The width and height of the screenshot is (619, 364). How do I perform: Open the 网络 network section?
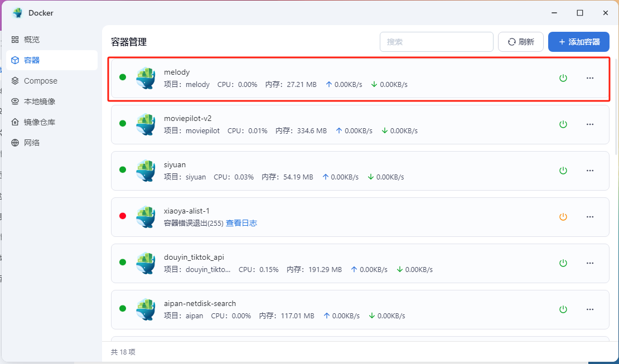point(52,143)
